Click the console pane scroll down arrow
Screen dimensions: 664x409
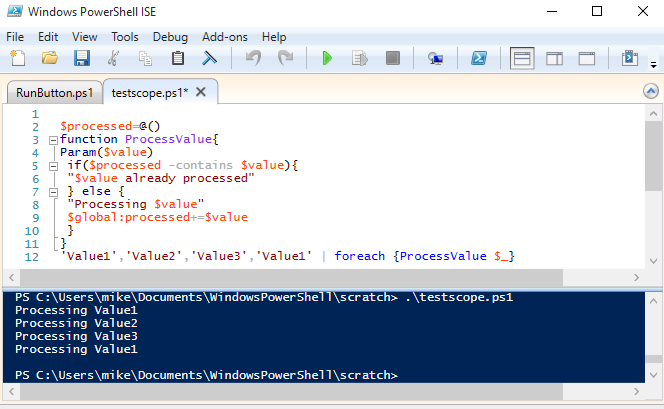[653, 375]
